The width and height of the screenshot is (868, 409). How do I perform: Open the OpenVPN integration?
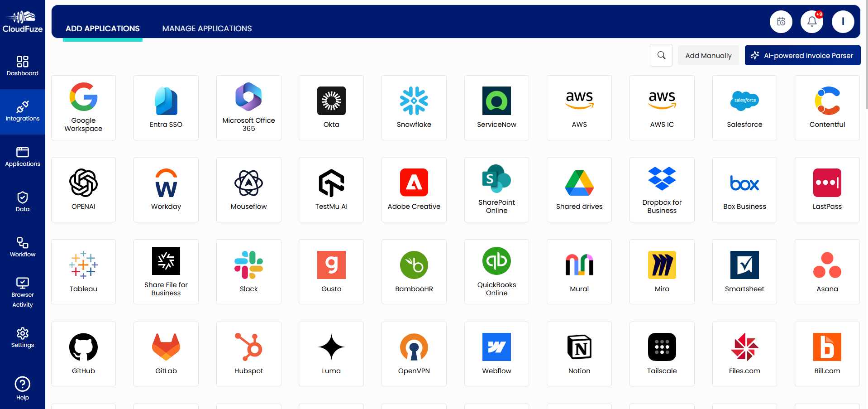(414, 353)
